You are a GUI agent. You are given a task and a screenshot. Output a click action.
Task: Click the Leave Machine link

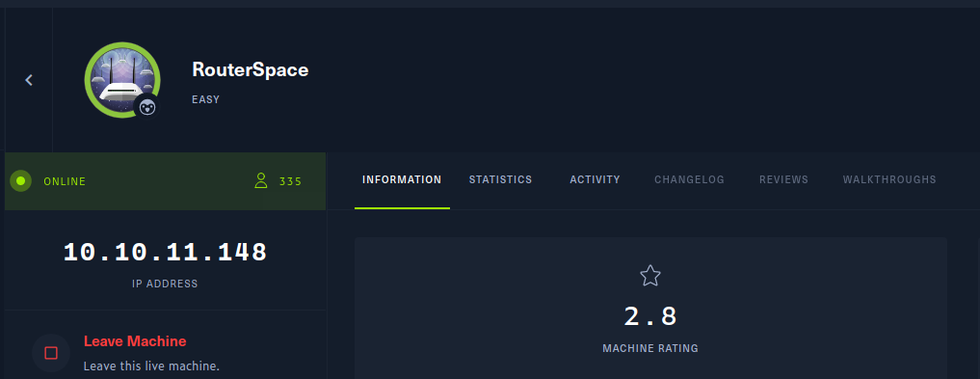tap(135, 341)
